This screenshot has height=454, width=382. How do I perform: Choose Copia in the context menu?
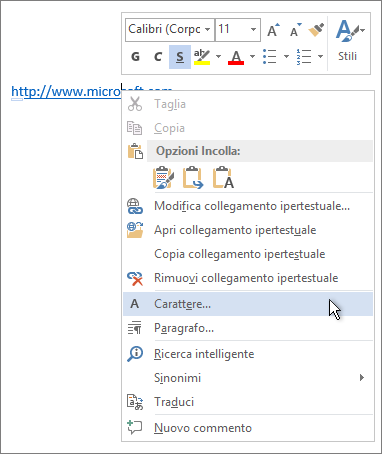[169, 128]
